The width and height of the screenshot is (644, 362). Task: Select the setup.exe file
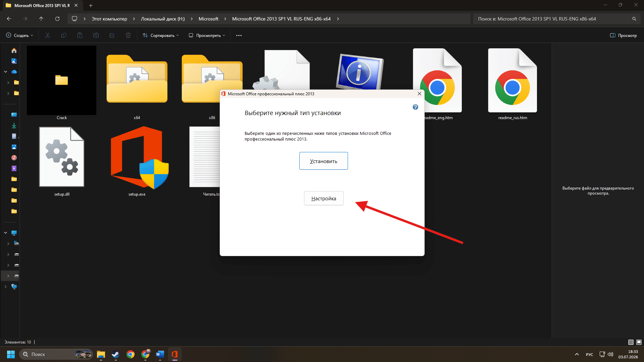pyautogui.click(x=137, y=161)
